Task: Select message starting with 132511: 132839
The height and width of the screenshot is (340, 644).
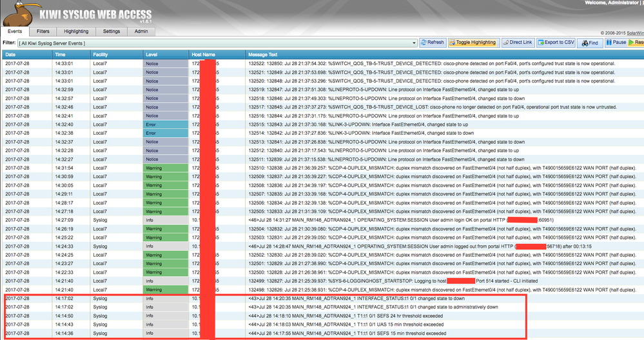Action: coord(386,159)
